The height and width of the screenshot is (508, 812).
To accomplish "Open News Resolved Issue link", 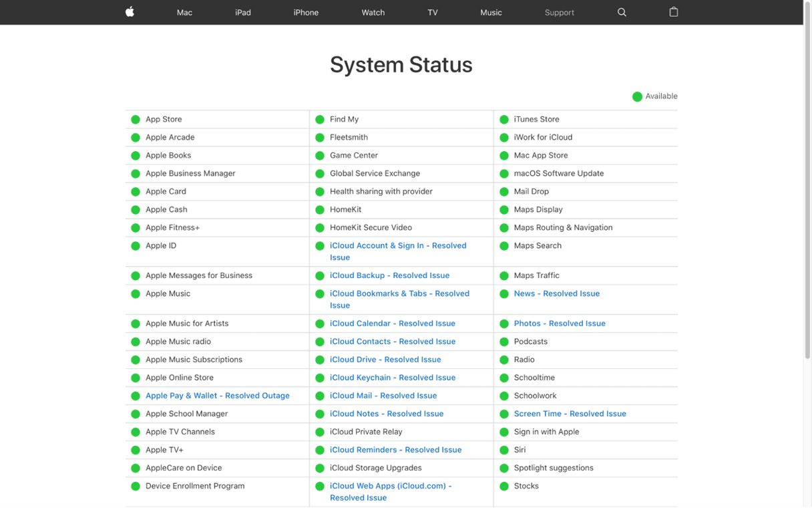I will (x=556, y=293).
